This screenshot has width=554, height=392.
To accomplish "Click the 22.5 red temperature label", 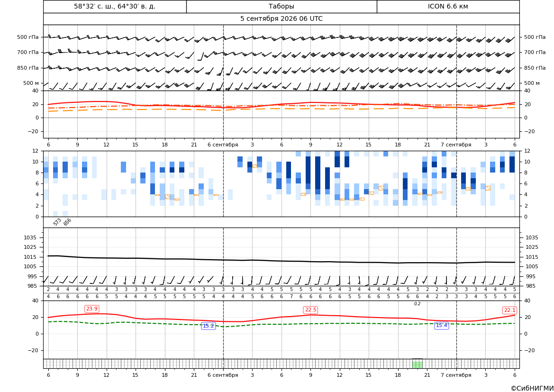I will click(x=310, y=310).
